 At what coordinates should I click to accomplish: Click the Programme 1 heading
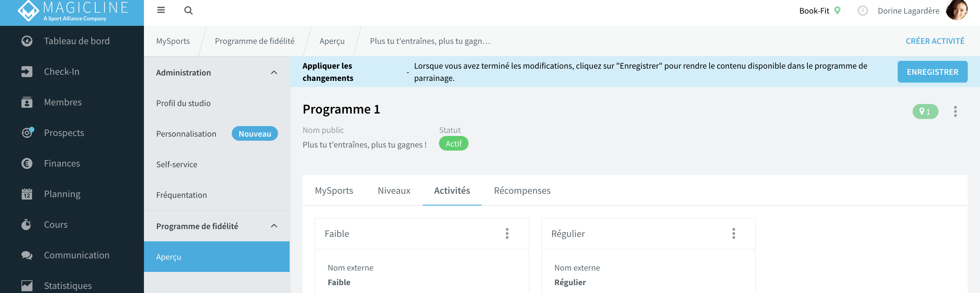click(x=341, y=109)
